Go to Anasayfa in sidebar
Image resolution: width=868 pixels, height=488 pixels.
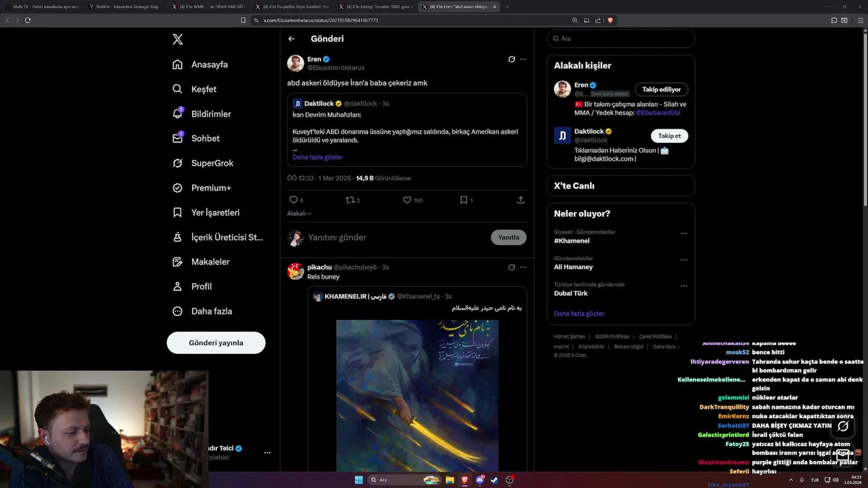coord(200,64)
